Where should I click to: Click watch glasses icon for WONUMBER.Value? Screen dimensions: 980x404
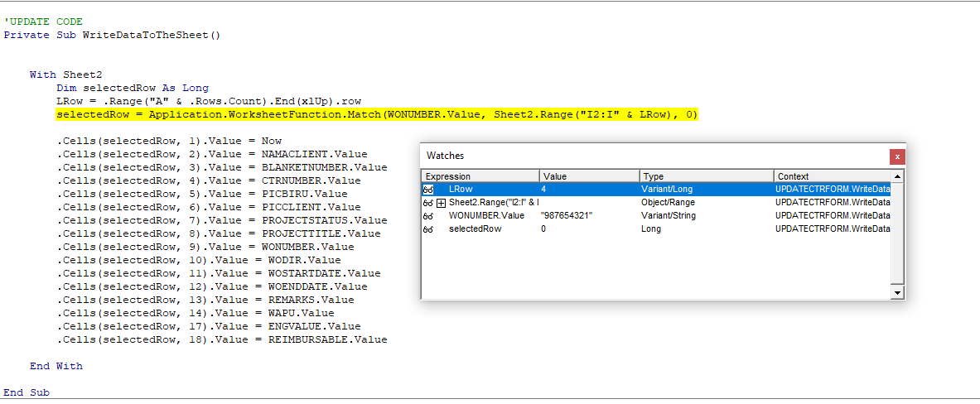(x=428, y=216)
